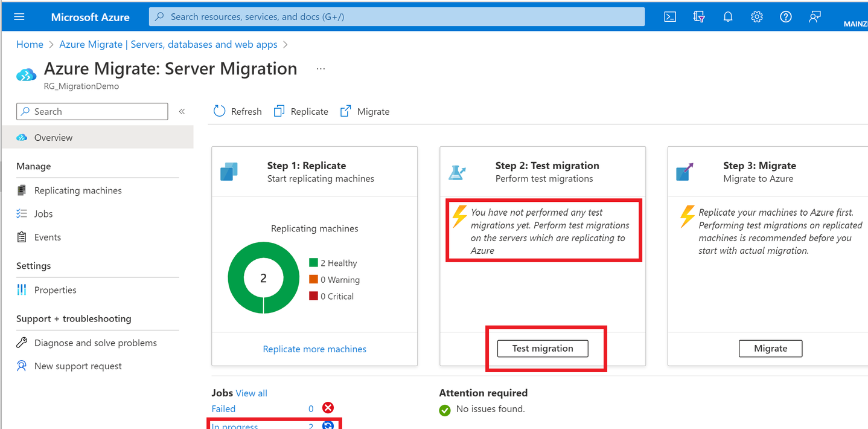The height and width of the screenshot is (429, 868).
Task: Open Properties under Settings
Action: tap(56, 290)
